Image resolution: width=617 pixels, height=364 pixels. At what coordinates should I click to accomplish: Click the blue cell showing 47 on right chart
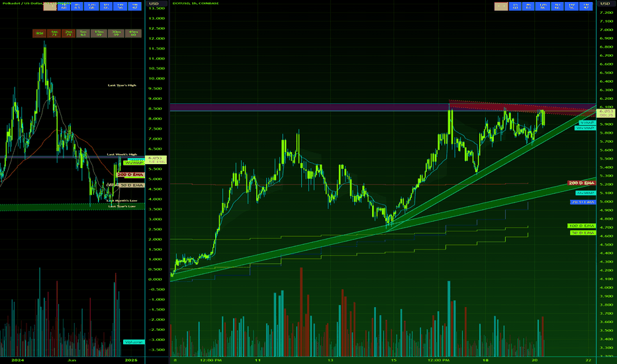[586, 7]
